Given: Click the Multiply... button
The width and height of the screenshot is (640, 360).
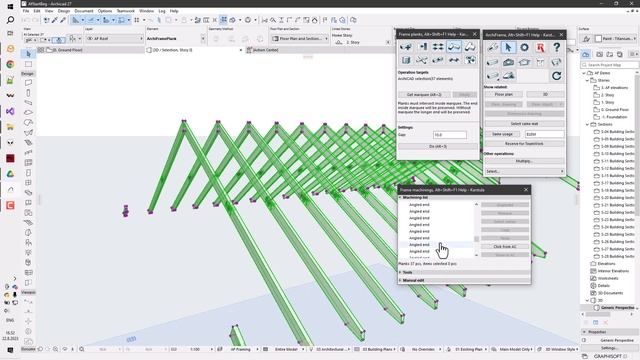Looking at the screenshot, I should 524,161.
